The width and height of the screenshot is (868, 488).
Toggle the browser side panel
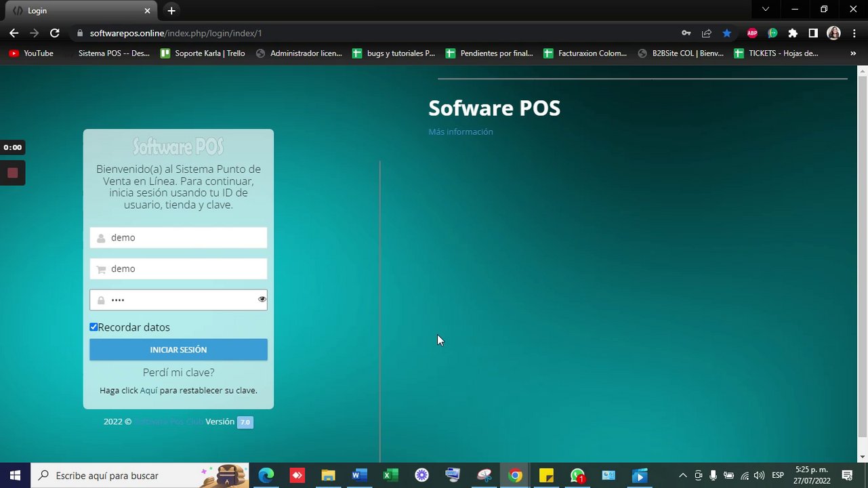point(813,33)
